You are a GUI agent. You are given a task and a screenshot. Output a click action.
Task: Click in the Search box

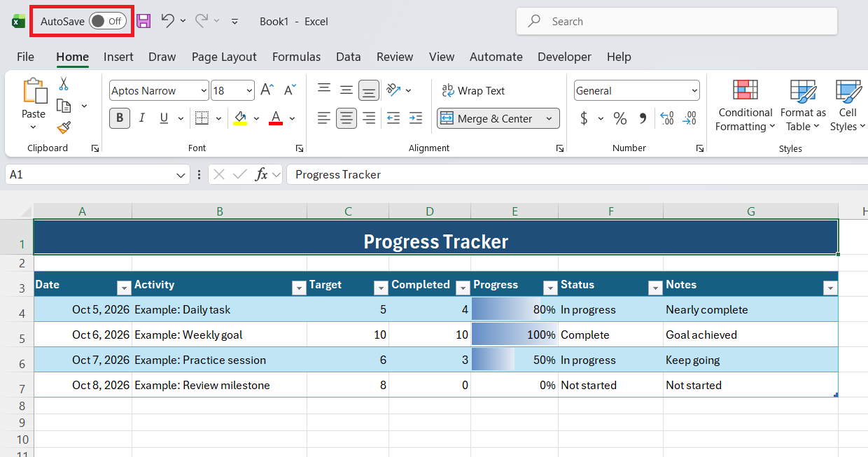(677, 21)
